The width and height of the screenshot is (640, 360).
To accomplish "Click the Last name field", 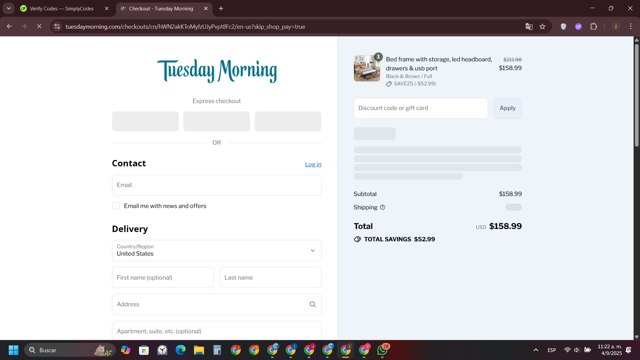I will (271, 278).
